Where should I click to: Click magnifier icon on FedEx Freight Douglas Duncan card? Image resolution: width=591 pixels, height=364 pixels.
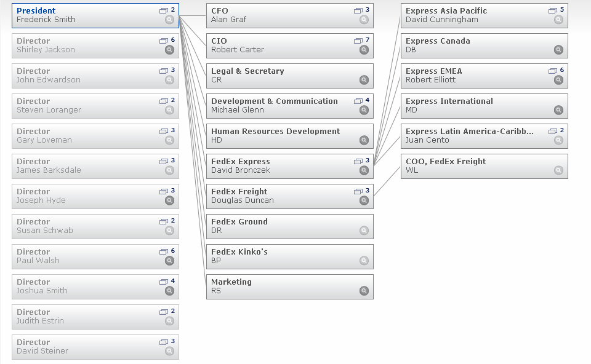364,200
